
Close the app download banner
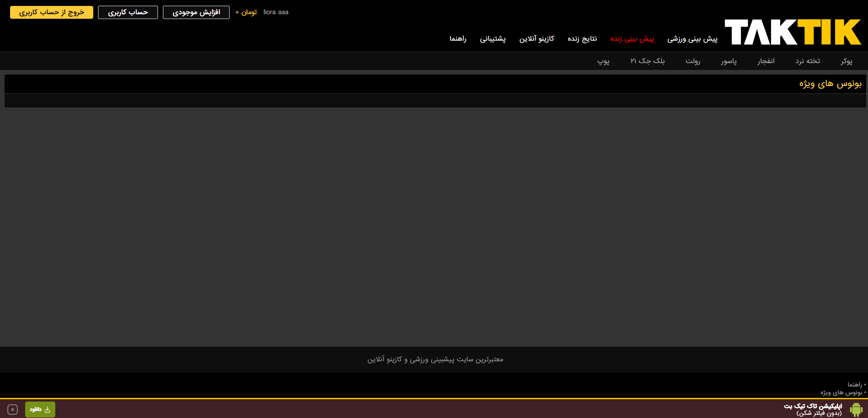pos(13,409)
